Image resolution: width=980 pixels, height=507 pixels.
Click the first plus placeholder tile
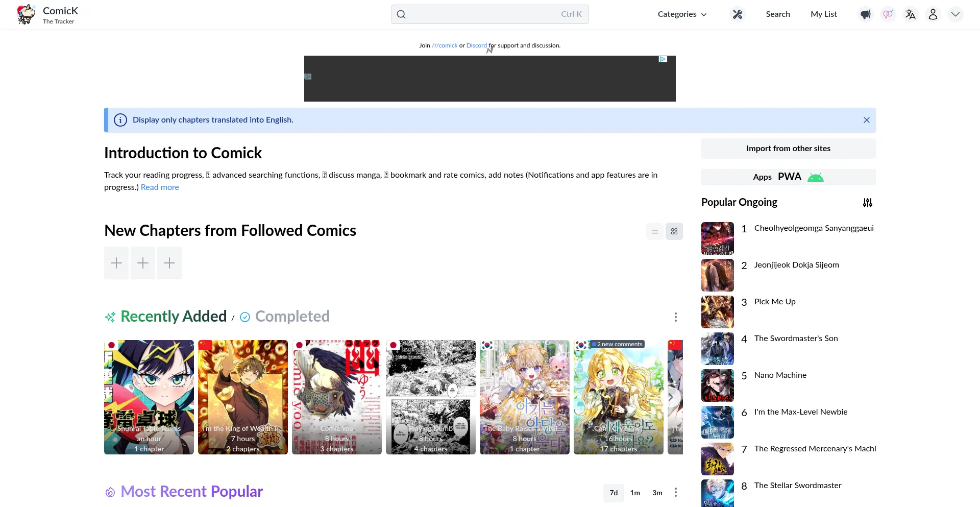[x=116, y=263]
